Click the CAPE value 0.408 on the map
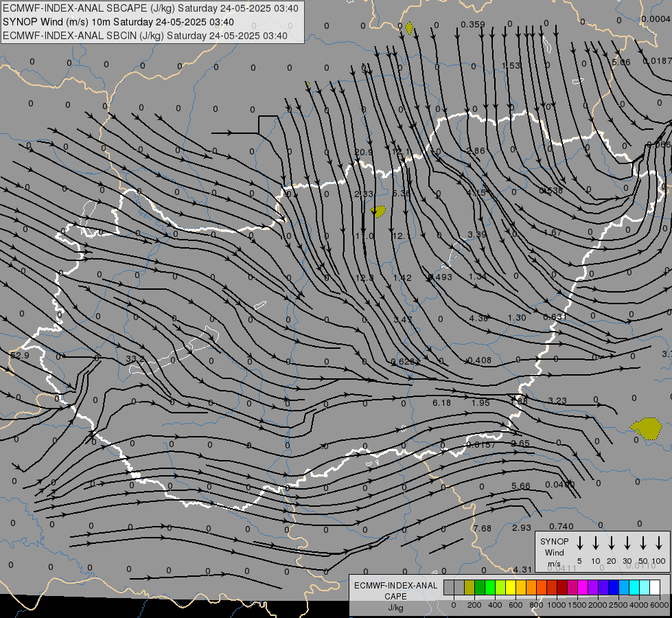Image resolution: width=672 pixels, height=618 pixels. click(x=480, y=360)
